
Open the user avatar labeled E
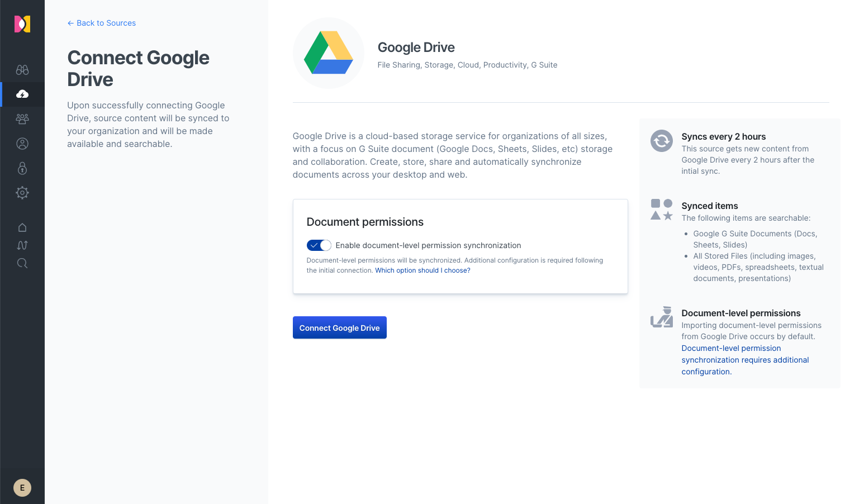pos(22,488)
